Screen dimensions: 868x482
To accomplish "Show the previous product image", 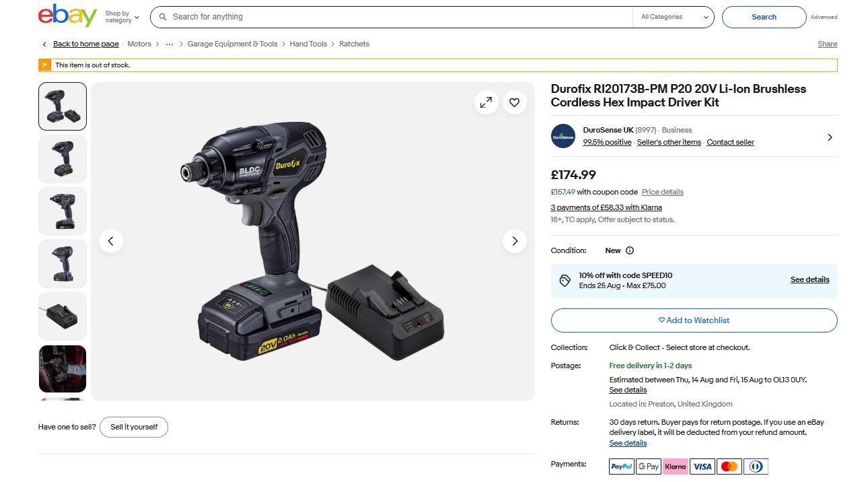I will 111,241.
